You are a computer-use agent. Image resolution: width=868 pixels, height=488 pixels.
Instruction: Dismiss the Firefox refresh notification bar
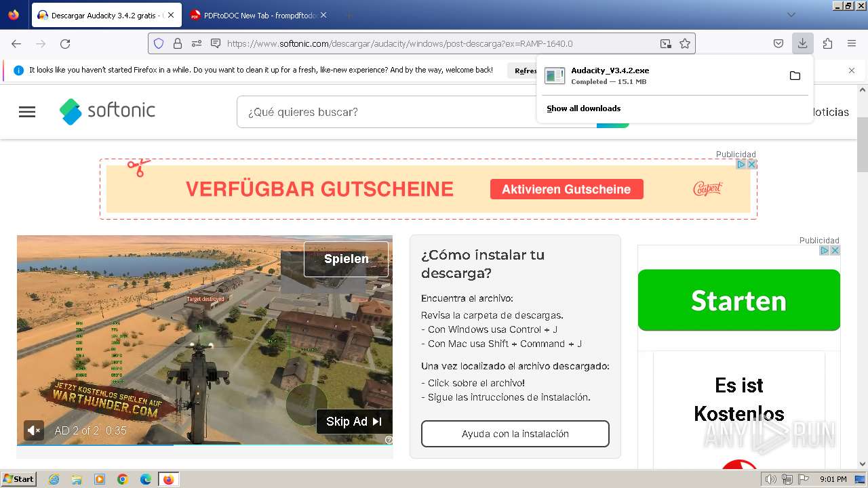(852, 70)
